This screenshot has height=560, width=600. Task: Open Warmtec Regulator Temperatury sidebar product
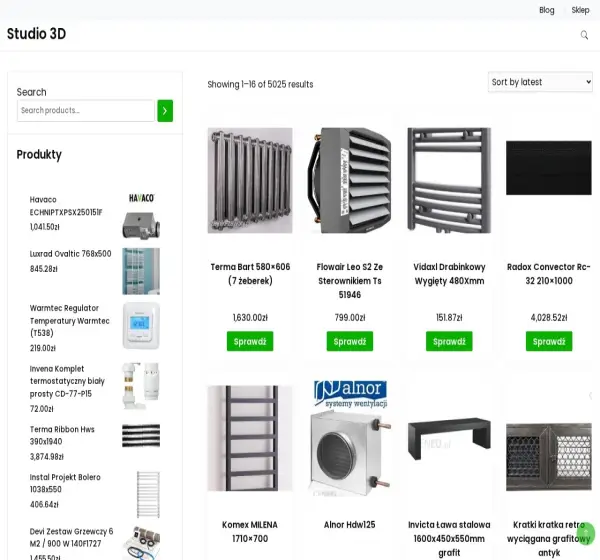pyautogui.click(x=70, y=320)
